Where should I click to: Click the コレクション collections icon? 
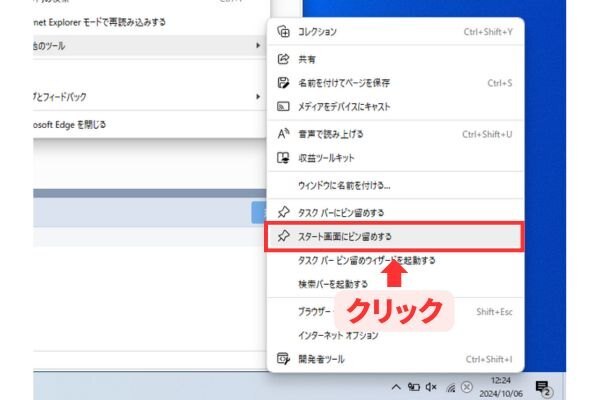283,32
